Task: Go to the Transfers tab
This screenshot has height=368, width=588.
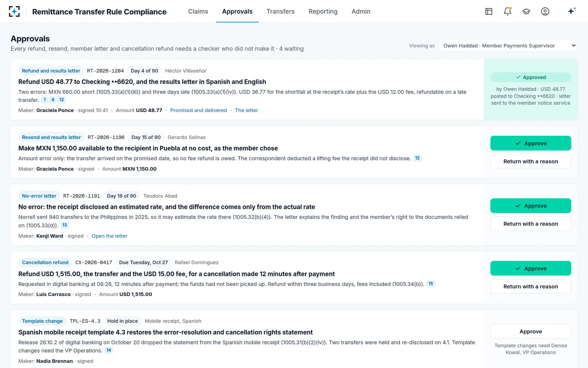Action: point(281,11)
